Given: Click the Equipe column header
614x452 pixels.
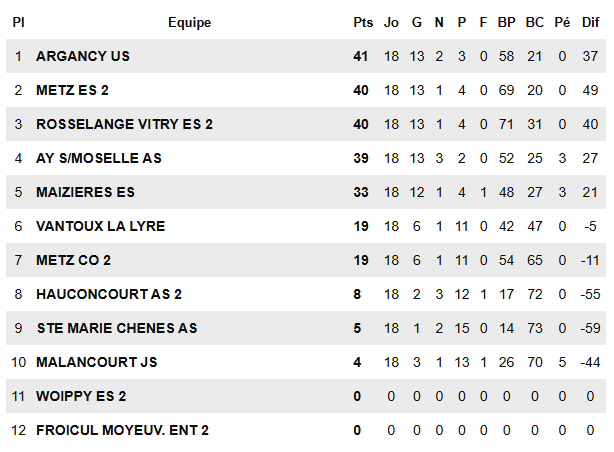Looking at the screenshot, I should (x=190, y=23).
